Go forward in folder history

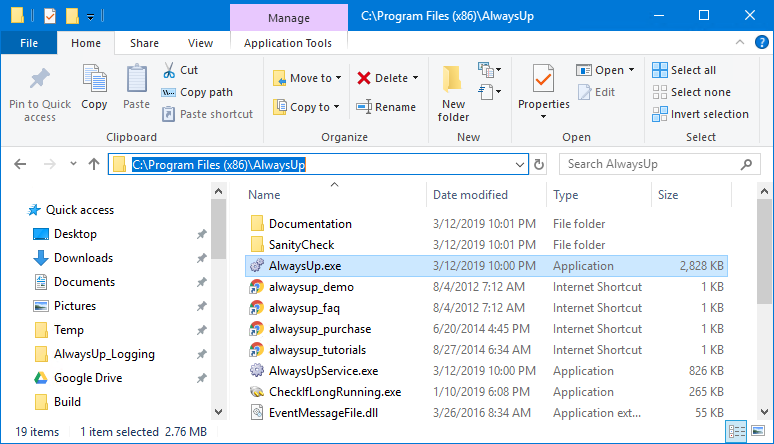pos(49,164)
